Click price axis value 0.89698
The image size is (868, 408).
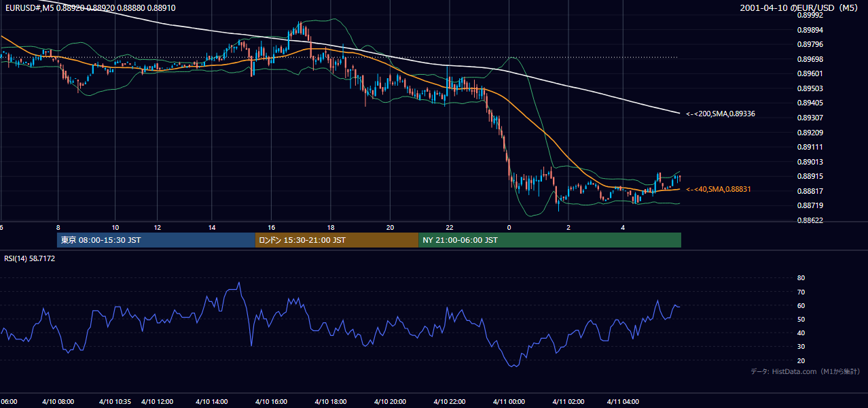[810, 59]
